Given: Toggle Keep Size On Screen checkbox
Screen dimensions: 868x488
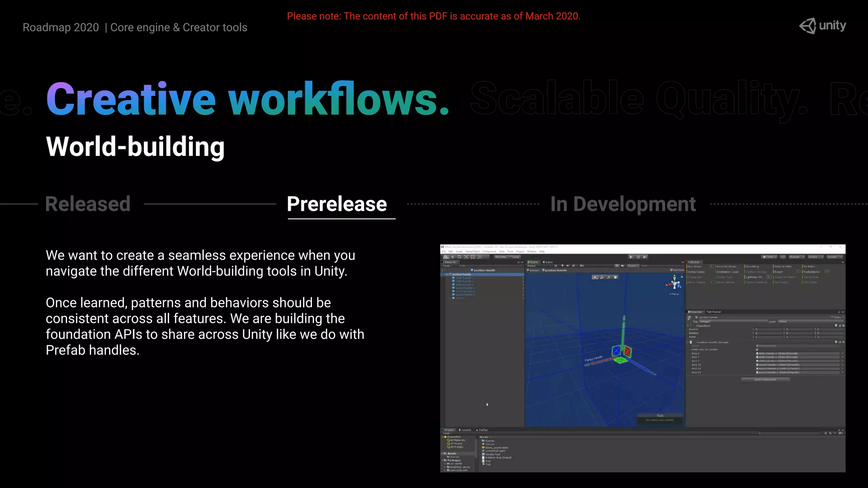Looking at the screenshot, I should coord(757,349).
